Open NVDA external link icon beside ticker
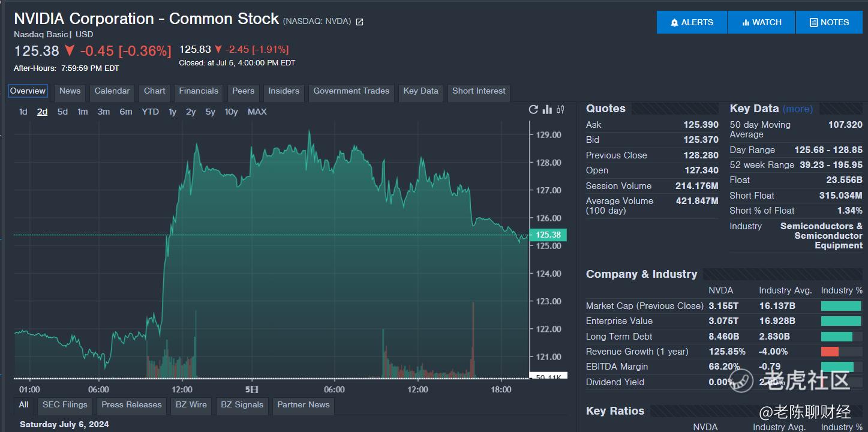 point(360,22)
